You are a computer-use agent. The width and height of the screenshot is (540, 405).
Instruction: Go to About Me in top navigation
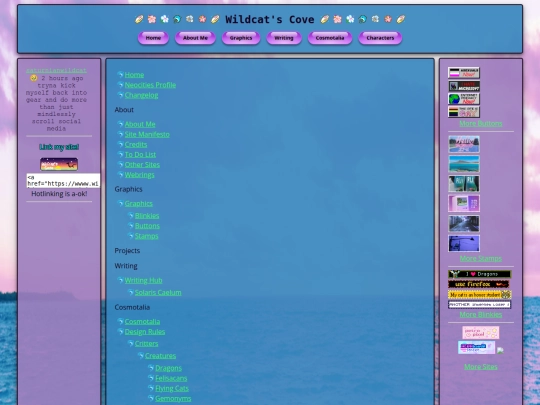pyautogui.click(x=195, y=38)
